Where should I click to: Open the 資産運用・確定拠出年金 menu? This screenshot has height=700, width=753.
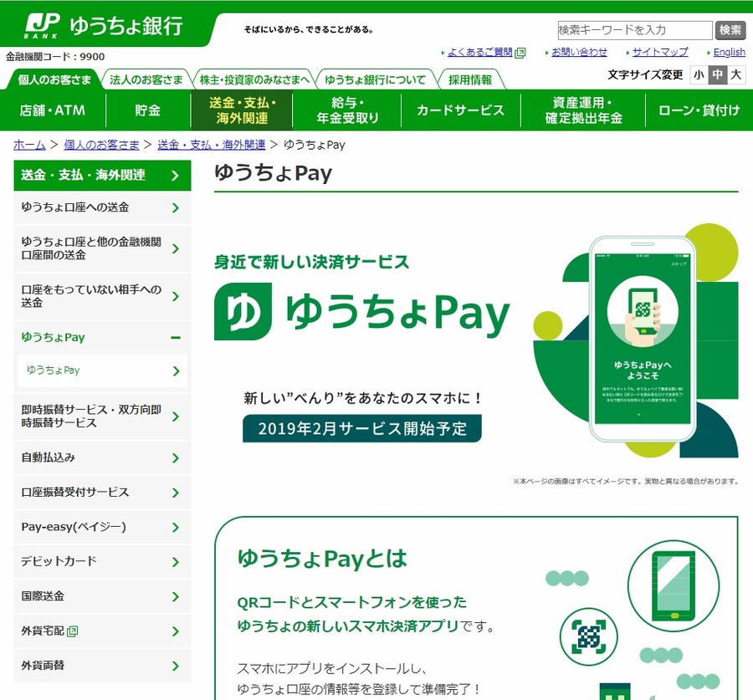[583, 110]
